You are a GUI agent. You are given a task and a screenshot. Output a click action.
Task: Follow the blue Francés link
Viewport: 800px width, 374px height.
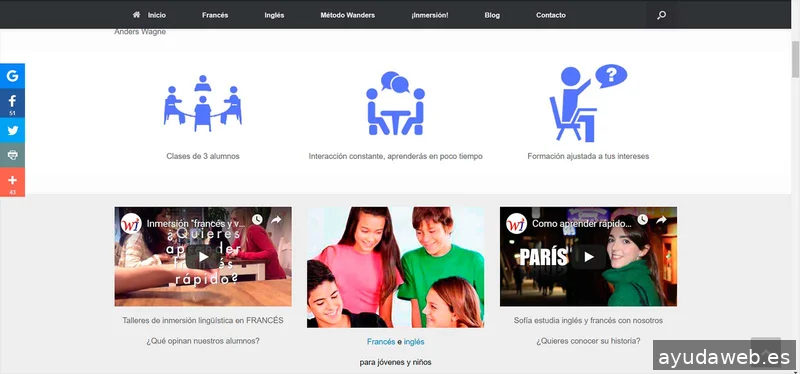click(381, 342)
